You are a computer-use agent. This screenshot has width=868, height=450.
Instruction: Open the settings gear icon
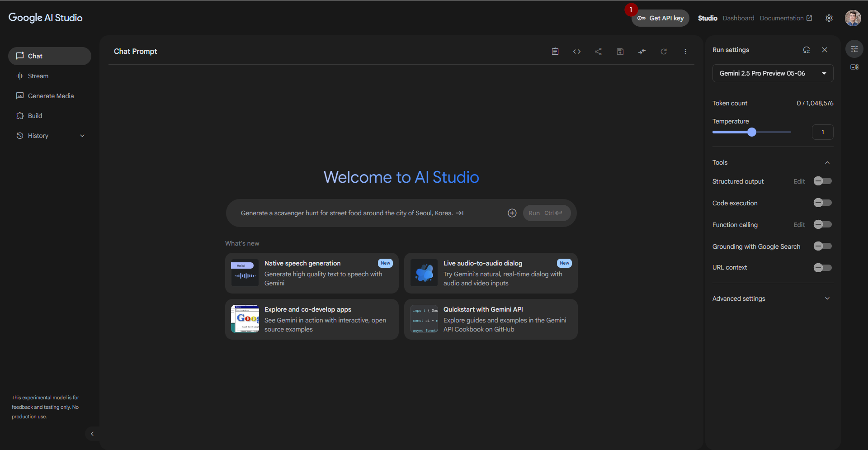click(829, 18)
